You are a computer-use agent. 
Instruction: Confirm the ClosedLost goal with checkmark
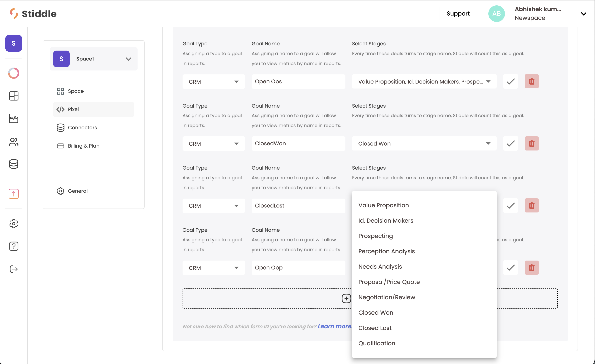click(x=510, y=205)
